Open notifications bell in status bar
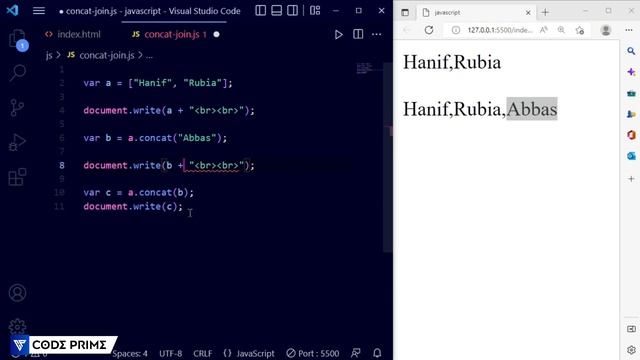 [377, 353]
